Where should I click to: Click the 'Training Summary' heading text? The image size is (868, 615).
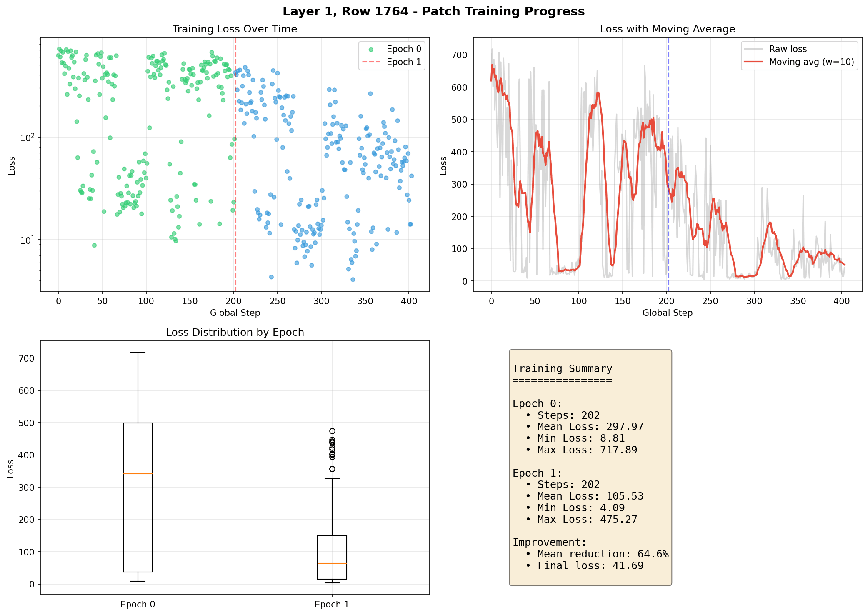point(562,369)
